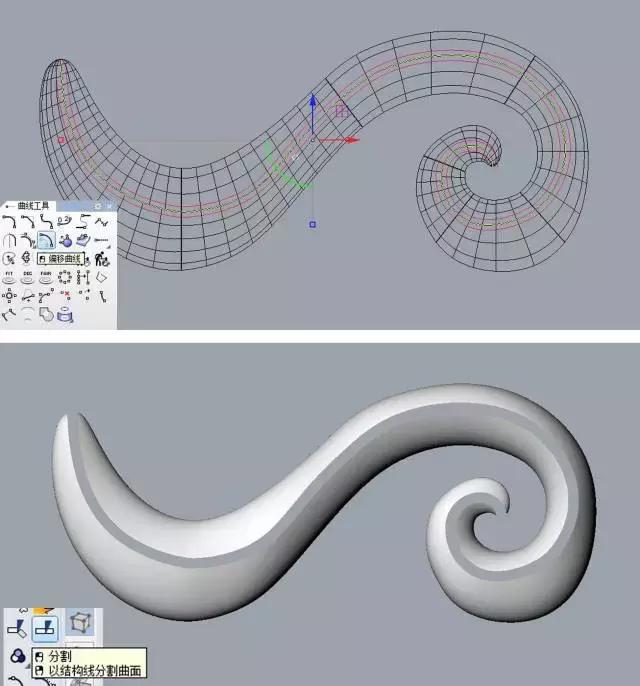Select the FIT curve tool

tap(9, 277)
